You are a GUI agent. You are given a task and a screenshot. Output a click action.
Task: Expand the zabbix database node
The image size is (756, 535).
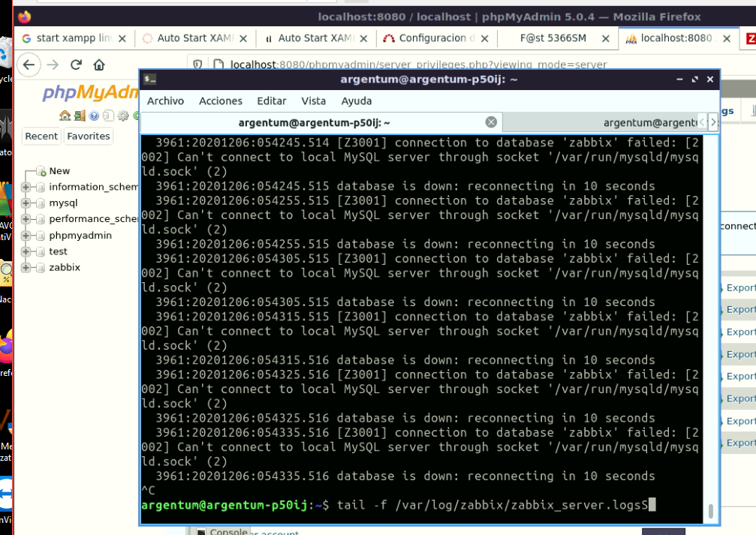point(26,267)
